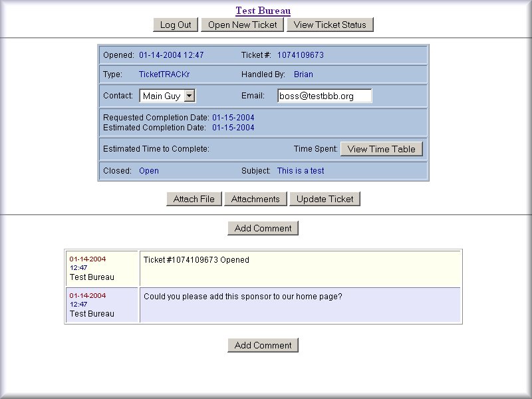Select the comment about adding a sponsor
Screen dimensions: 532x399
click(243, 296)
